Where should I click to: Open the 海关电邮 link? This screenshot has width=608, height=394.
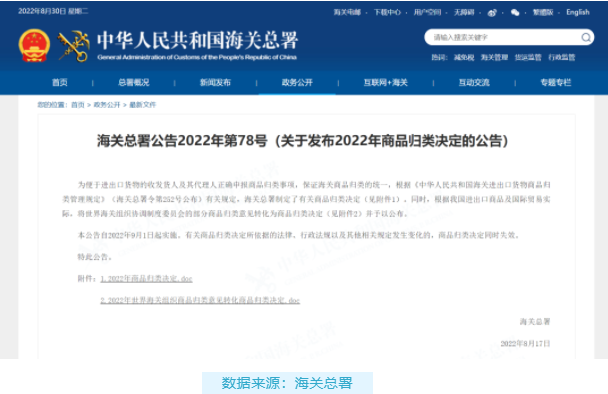tap(347, 12)
